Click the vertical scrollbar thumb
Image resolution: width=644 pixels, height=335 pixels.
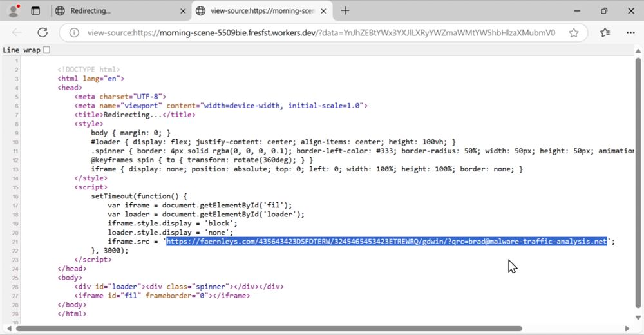pos(638,183)
